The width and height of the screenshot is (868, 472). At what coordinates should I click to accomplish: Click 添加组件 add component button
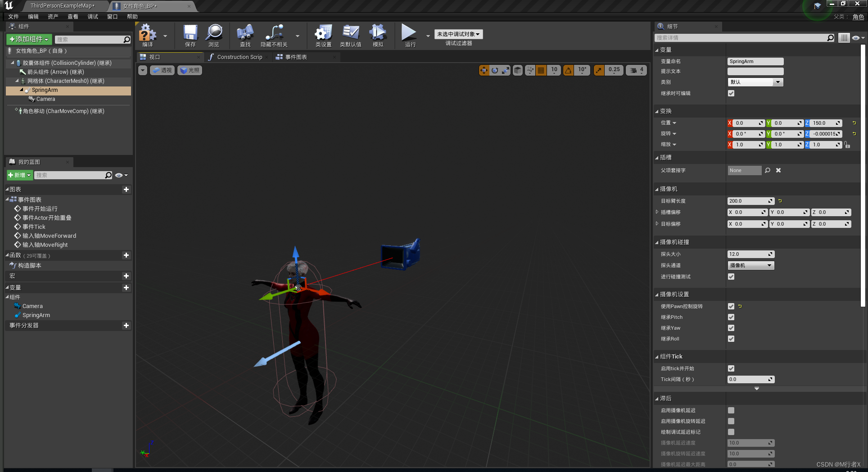click(x=29, y=40)
